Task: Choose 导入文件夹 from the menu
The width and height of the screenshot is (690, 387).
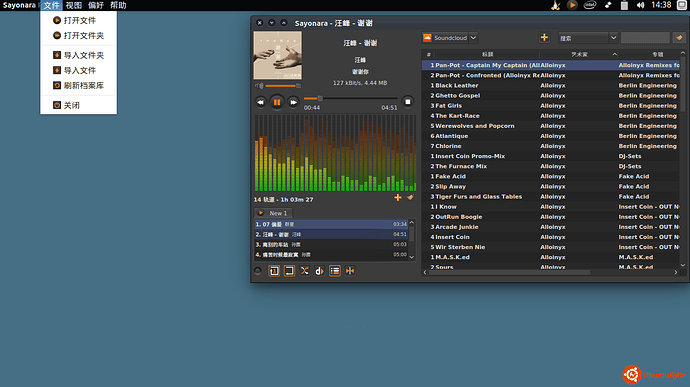Action: pos(78,55)
